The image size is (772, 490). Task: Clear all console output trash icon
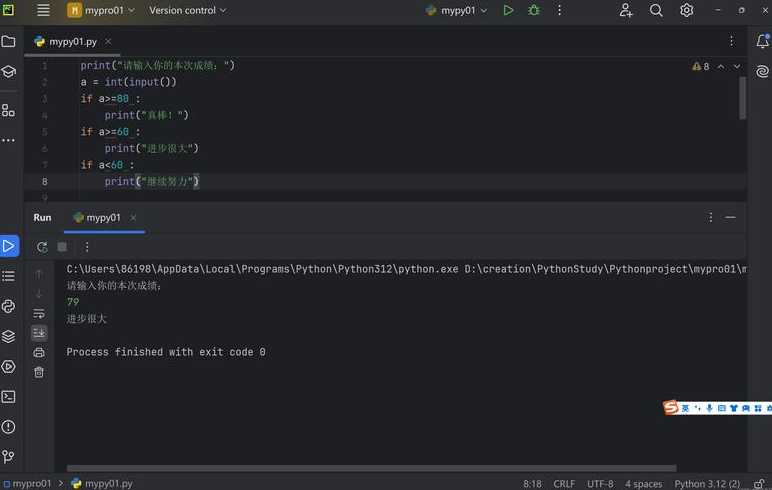(x=39, y=372)
